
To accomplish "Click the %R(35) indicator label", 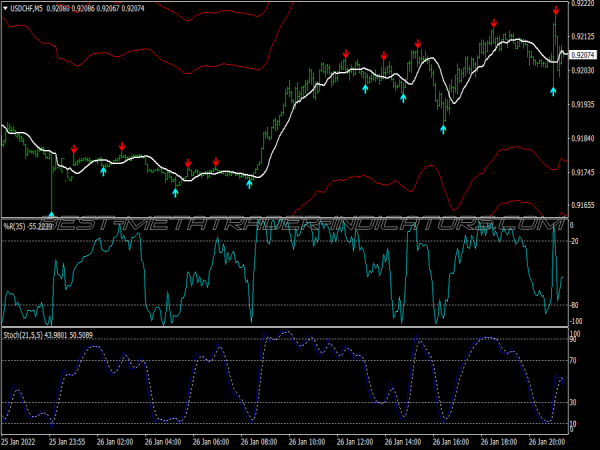I will point(16,228).
